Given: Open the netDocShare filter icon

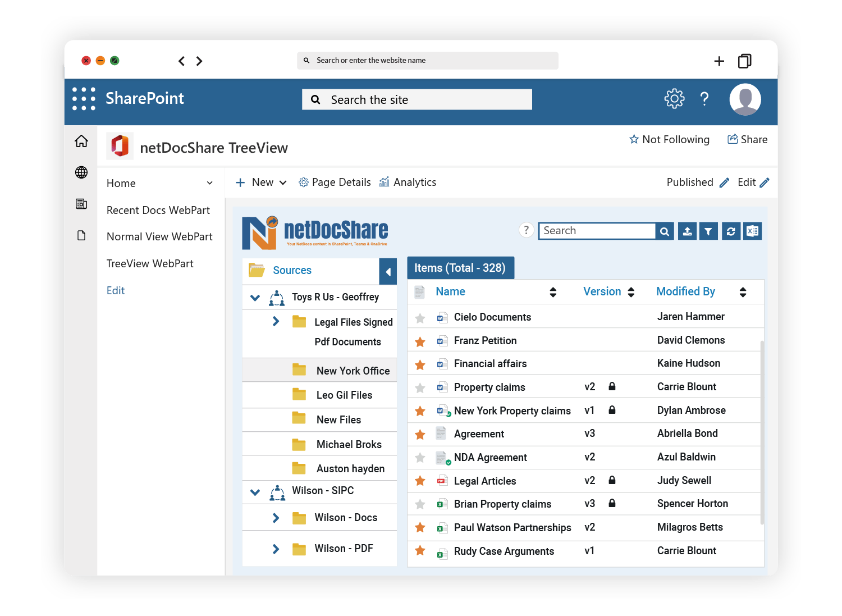Looking at the screenshot, I should [708, 231].
